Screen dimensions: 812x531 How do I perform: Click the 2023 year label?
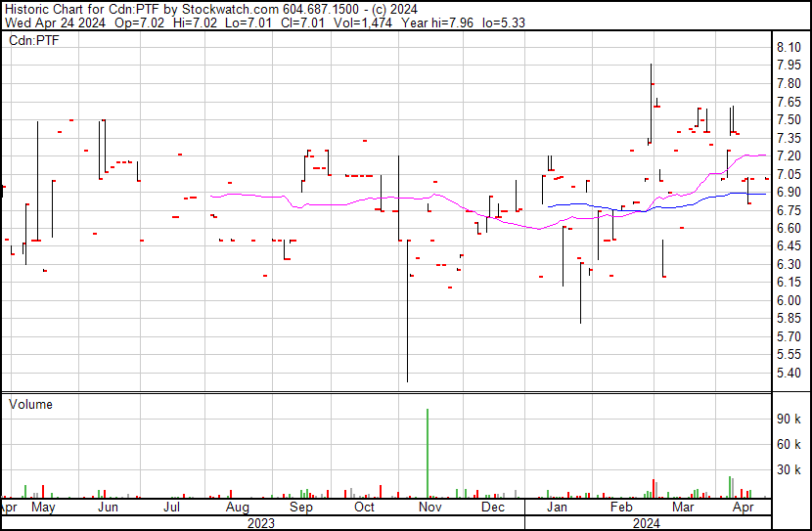click(260, 522)
